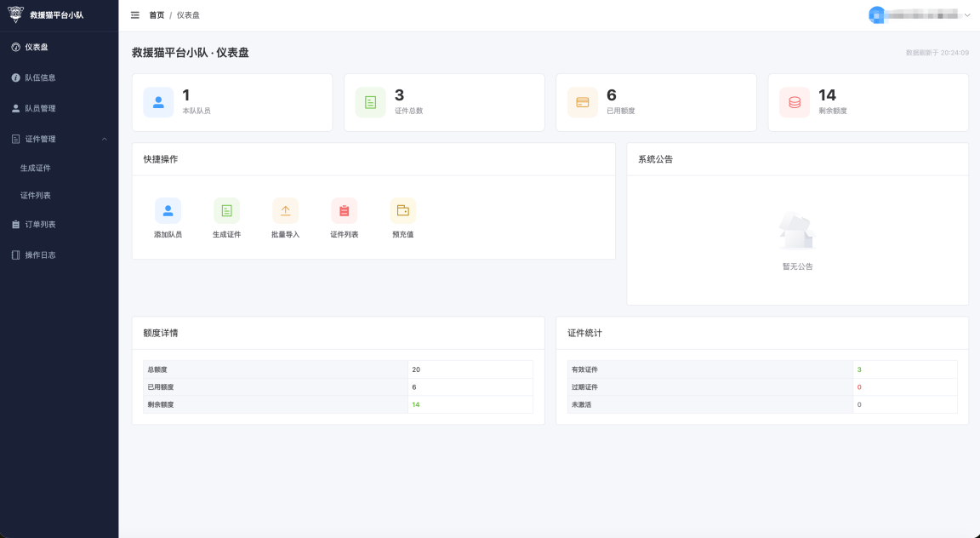
Task: Click the 剩余额度 coins icon
Action: 795,102
